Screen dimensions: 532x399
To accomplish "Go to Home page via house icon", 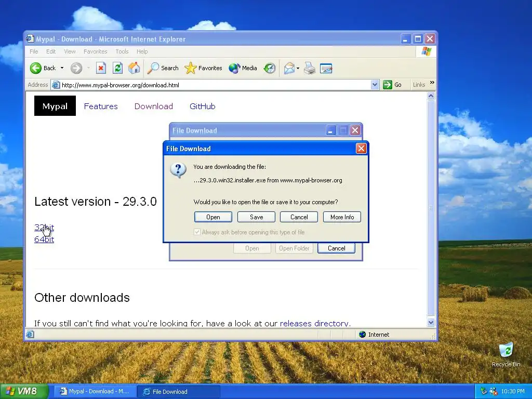I will [x=134, y=68].
